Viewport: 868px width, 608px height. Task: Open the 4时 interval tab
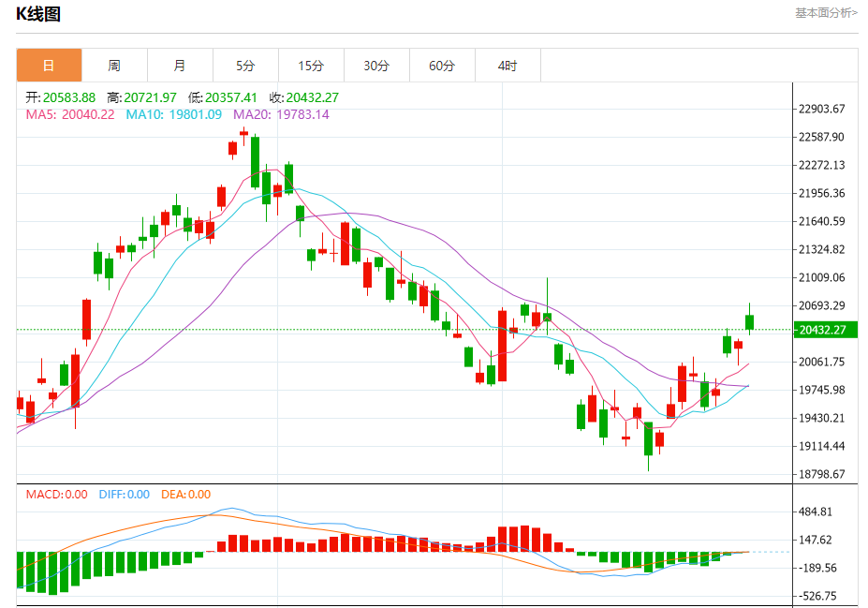pos(508,66)
